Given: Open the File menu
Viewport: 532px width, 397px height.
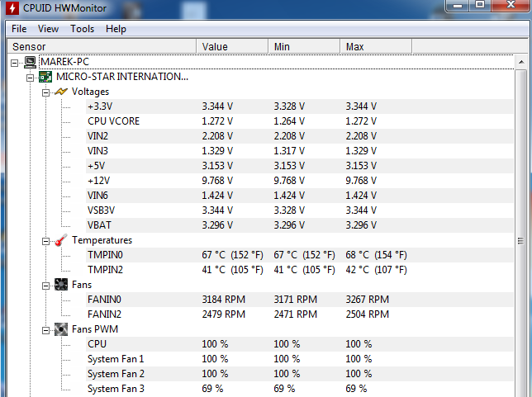Looking at the screenshot, I should 19,29.
